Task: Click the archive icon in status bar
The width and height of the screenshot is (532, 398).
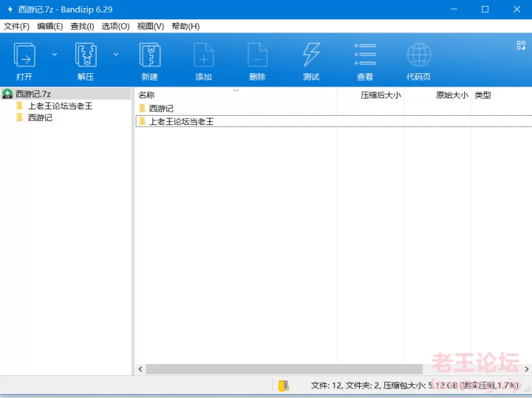Action: [284, 386]
